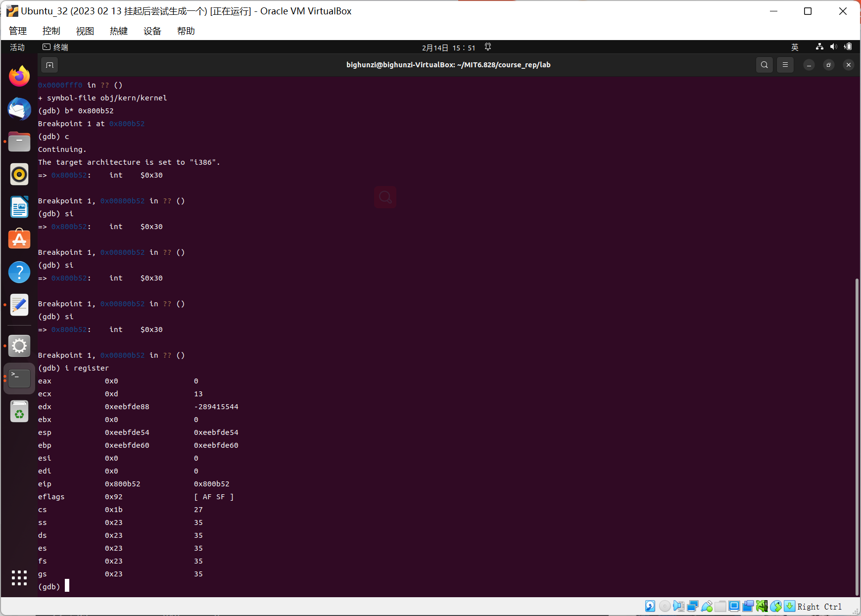Click the network adapters status icon
Image resolution: width=861 pixels, height=616 pixels.
click(692, 606)
